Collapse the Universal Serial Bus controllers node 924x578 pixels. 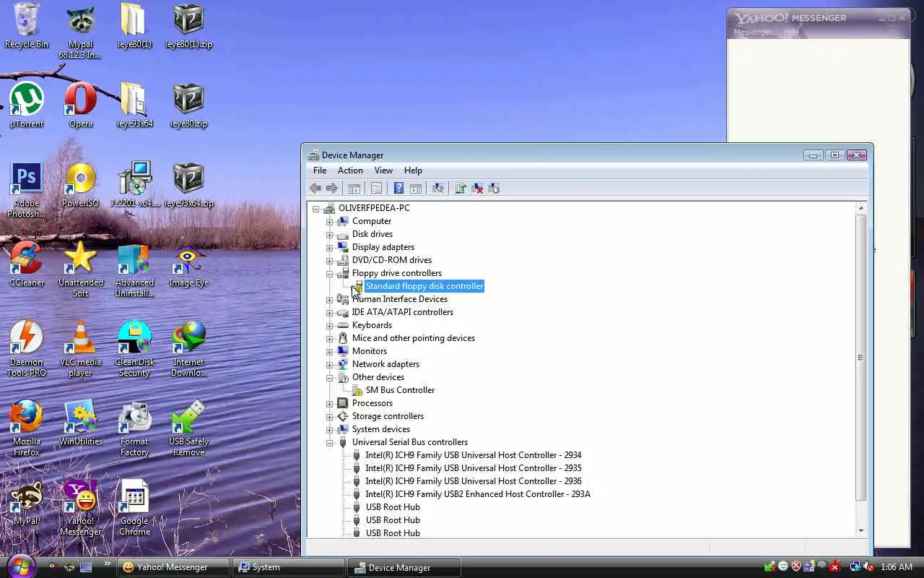(329, 442)
